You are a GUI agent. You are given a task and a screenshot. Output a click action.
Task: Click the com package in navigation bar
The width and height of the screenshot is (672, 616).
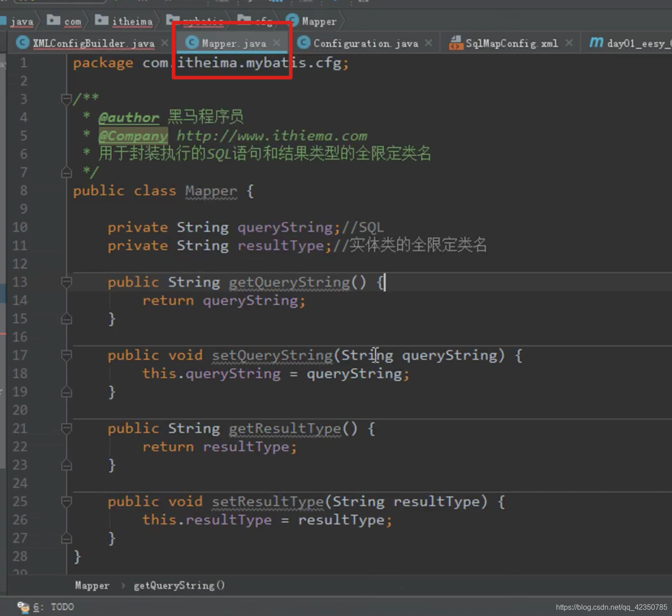click(64, 21)
